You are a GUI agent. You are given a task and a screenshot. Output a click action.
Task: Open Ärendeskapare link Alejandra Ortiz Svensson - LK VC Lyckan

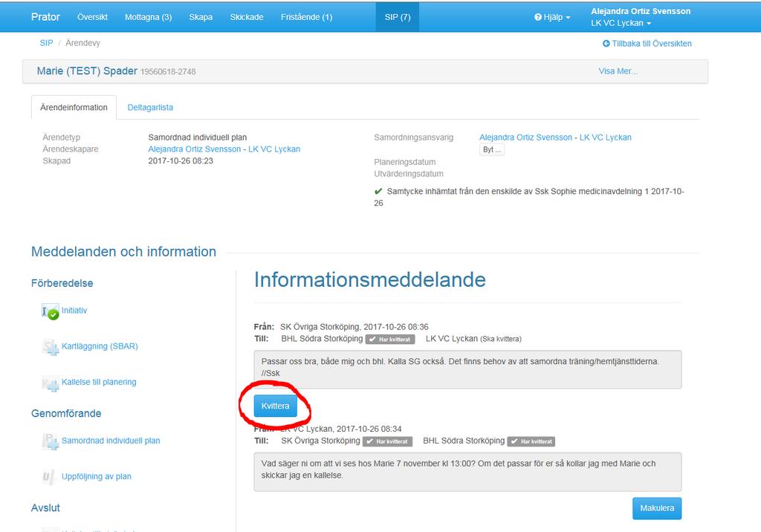224,149
